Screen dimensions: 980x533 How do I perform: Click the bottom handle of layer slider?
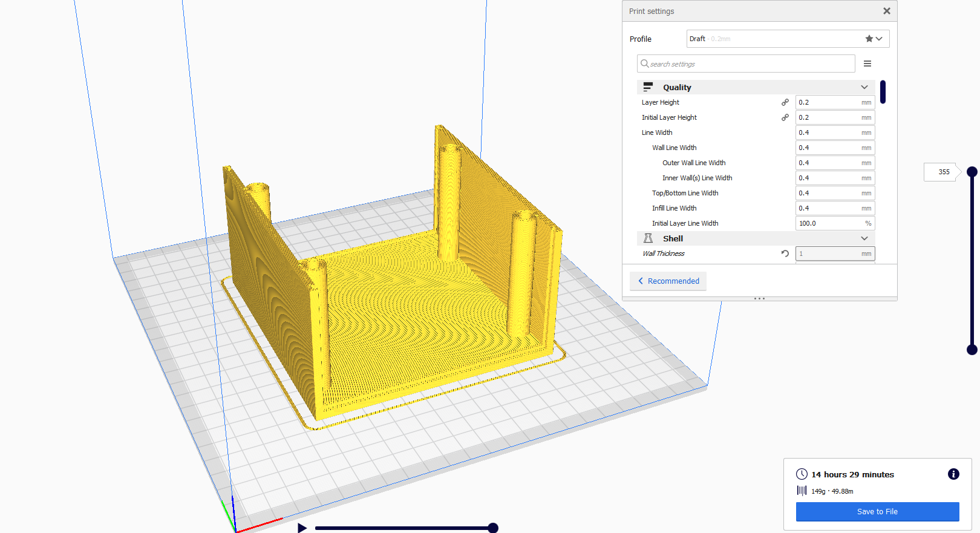click(x=972, y=349)
